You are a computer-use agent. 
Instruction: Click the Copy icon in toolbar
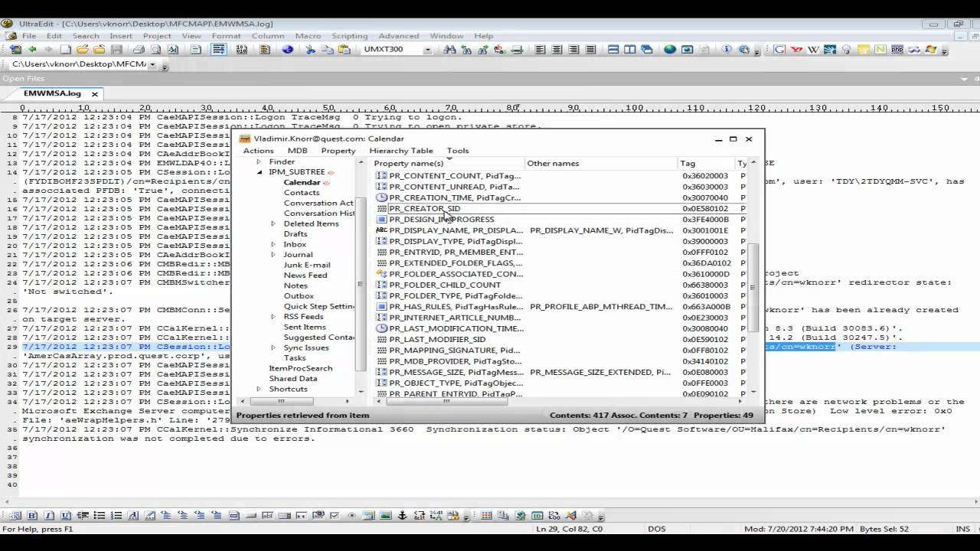(x=327, y=50)
